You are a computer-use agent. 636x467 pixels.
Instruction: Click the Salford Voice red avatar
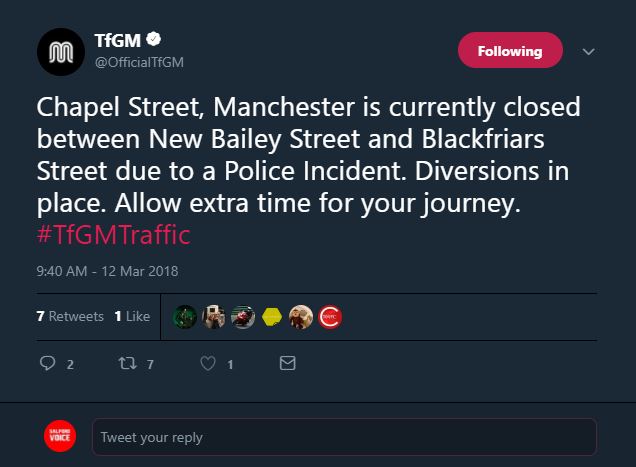coord(61,437)
